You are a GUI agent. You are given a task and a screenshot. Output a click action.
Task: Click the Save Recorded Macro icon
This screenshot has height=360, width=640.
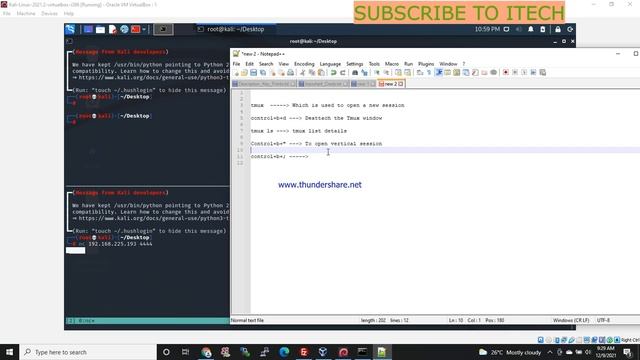542,73
